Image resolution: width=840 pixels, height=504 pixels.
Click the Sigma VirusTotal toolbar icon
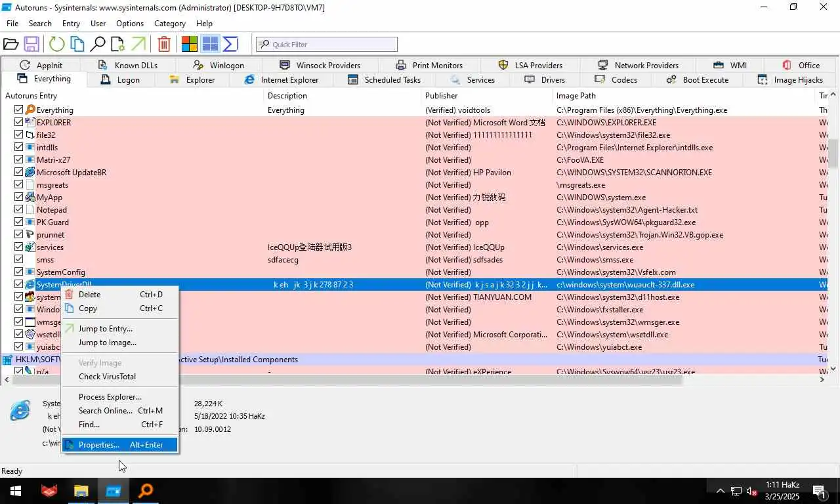pos(230,44)
